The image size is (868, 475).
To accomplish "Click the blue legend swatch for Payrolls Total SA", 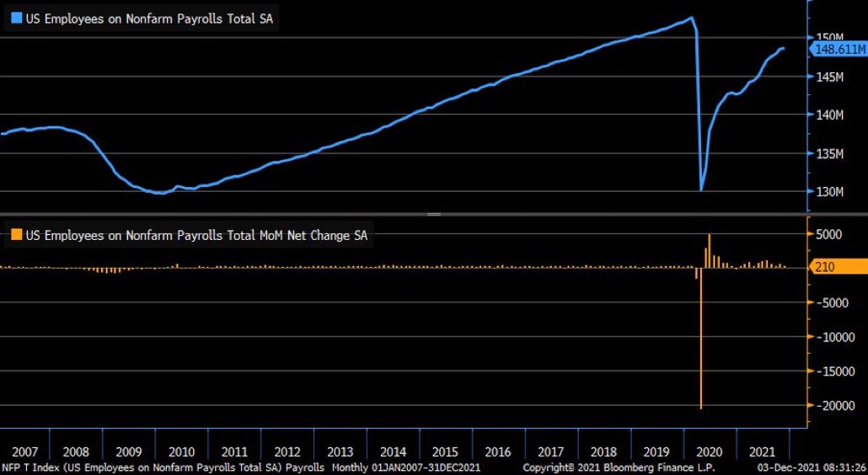I will 16,16.
